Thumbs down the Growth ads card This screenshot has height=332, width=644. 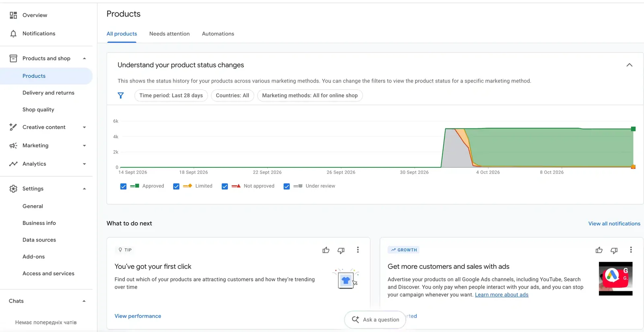(x=614, y=250)
